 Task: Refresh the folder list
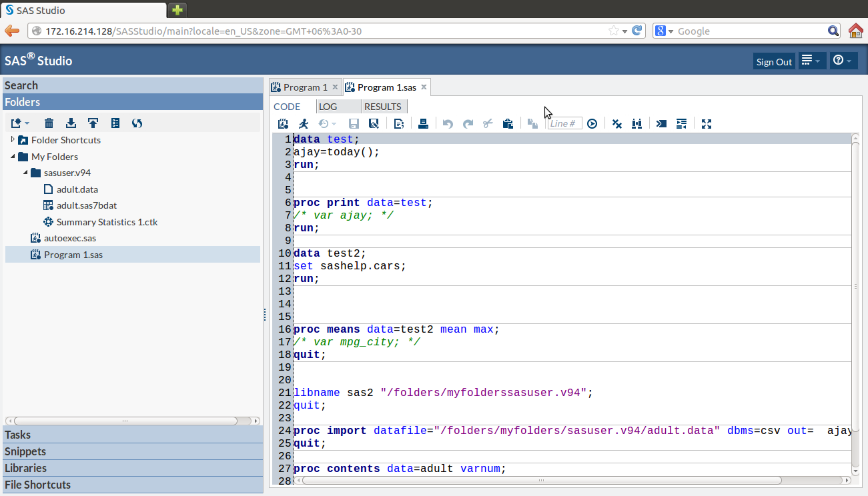click(x=137, y=123)
